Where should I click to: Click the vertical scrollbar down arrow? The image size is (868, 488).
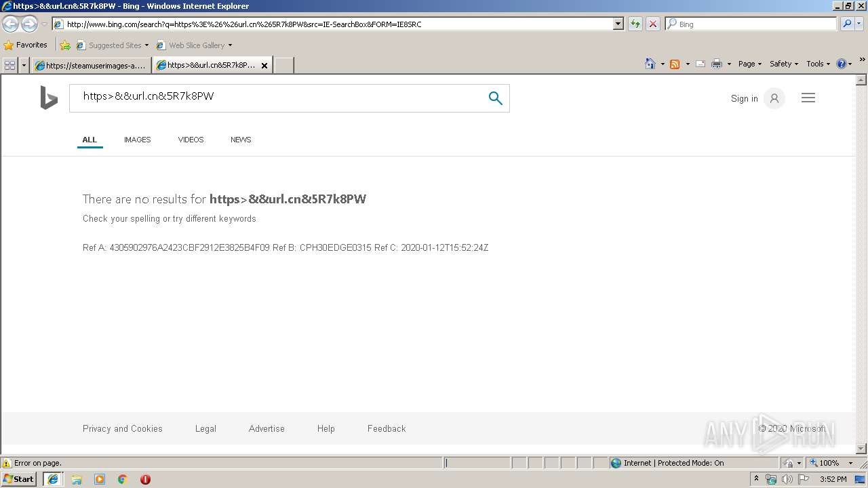[862, 449]
